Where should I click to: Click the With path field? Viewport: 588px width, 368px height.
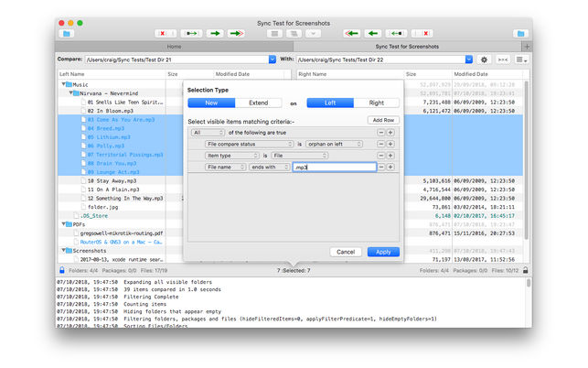[x=381, y=60]
